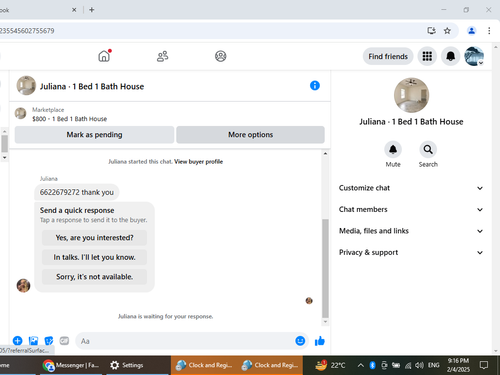Send a thumbs-up like

click(320, 341)
